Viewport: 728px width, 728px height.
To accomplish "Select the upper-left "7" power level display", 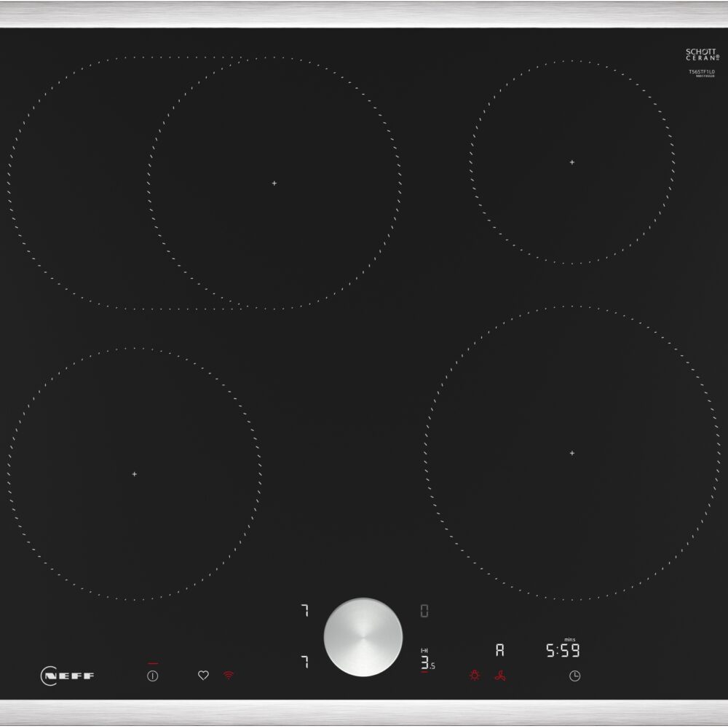I will pos(304,611).
